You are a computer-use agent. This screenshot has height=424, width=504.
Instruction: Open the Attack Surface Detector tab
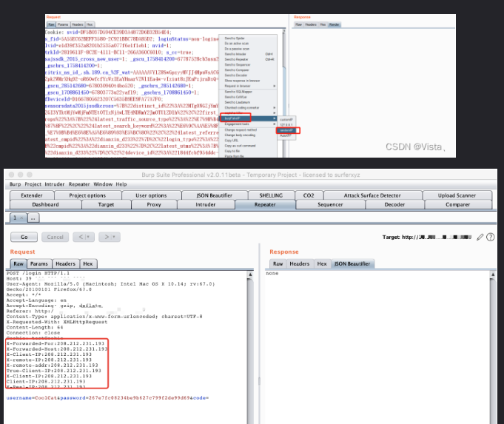tap(372, 195)
